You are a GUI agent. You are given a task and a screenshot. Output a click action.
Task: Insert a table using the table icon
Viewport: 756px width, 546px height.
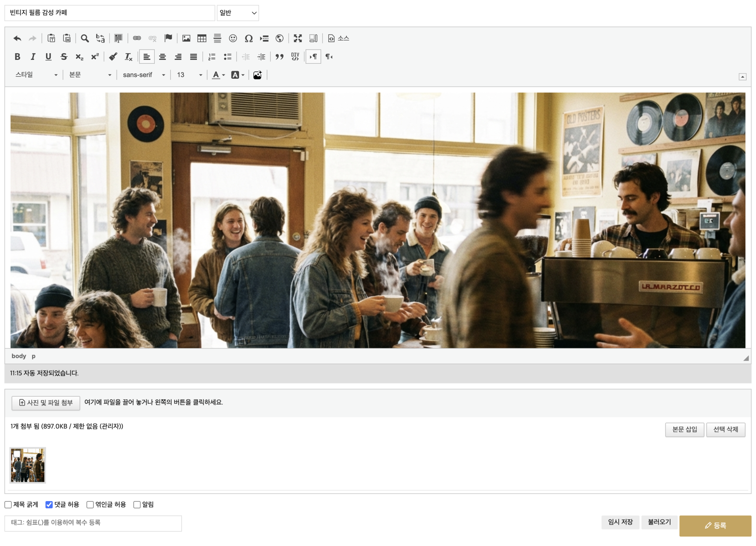202,38
